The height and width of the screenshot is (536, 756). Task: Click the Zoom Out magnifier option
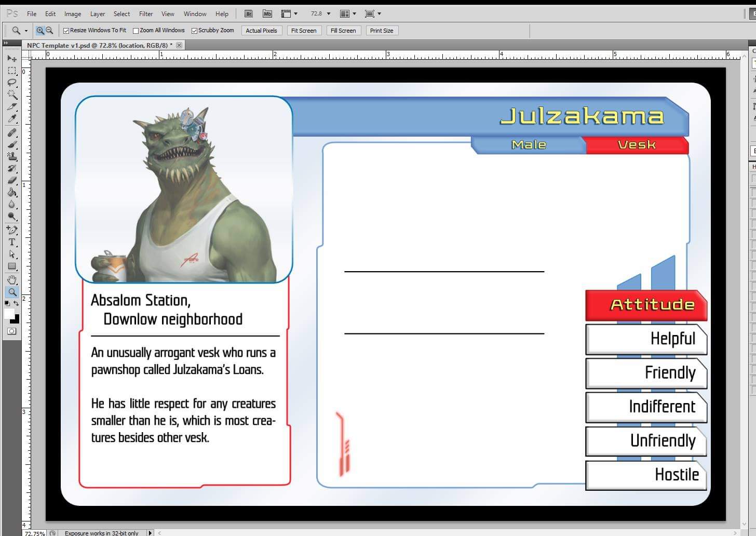point(49,31)
